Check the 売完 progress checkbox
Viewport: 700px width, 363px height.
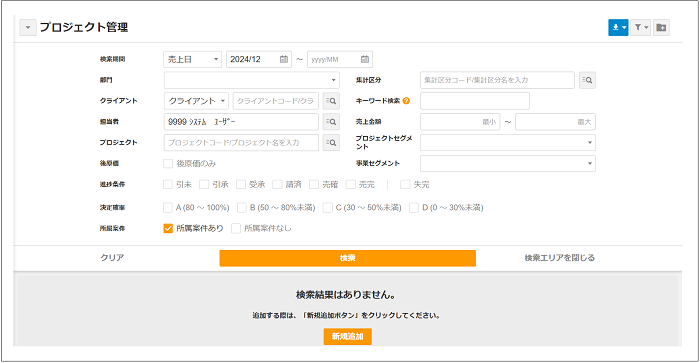point(351,184)
